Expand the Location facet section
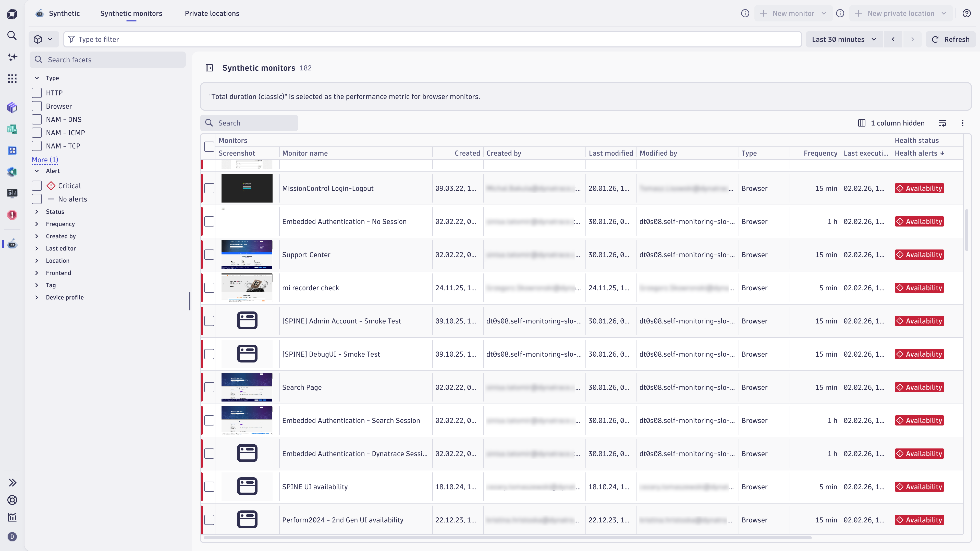 click(x=37, y=260)
